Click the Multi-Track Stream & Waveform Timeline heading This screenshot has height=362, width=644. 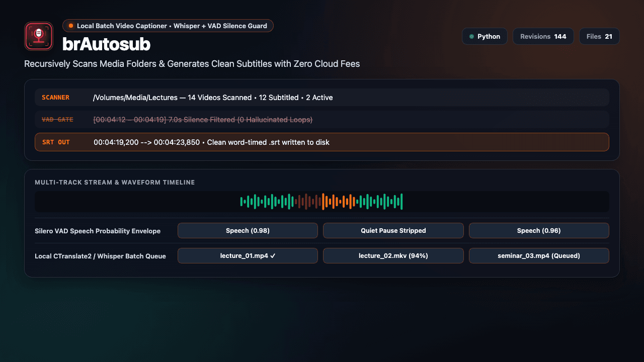[x=115, y=183]
